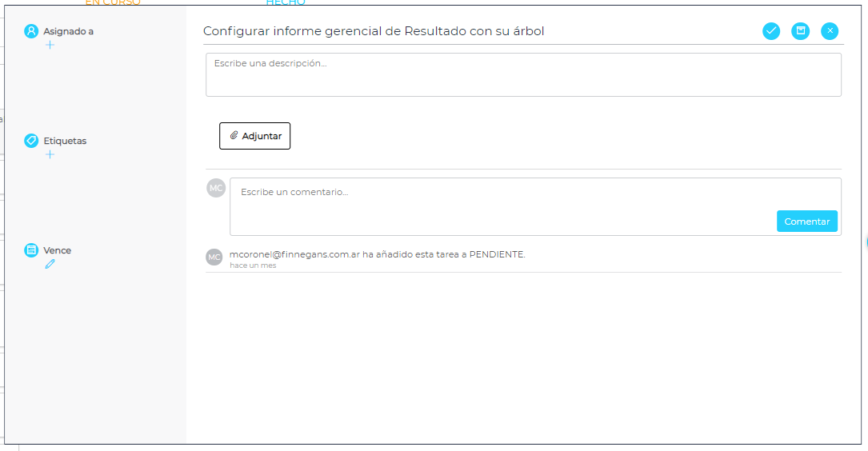Switch to the HECHO column header
Screen dimensions: 868x451
click(286, 3)
